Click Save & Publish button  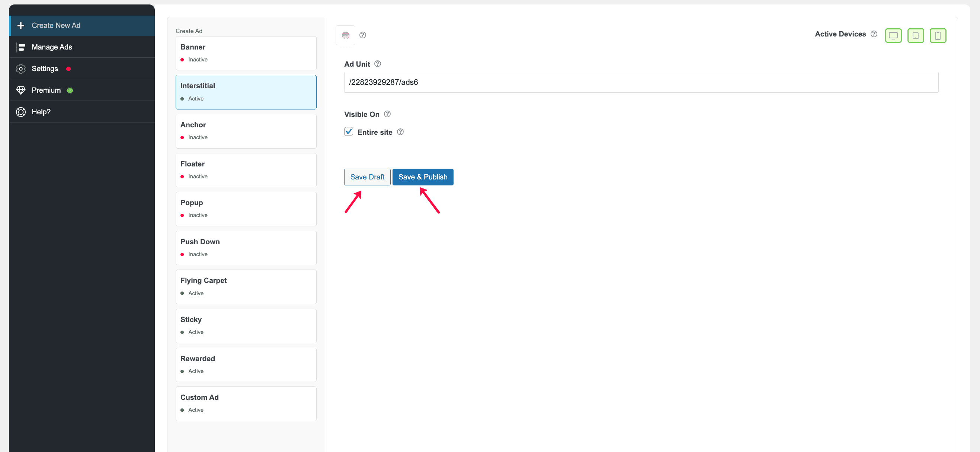pos(423,177)
